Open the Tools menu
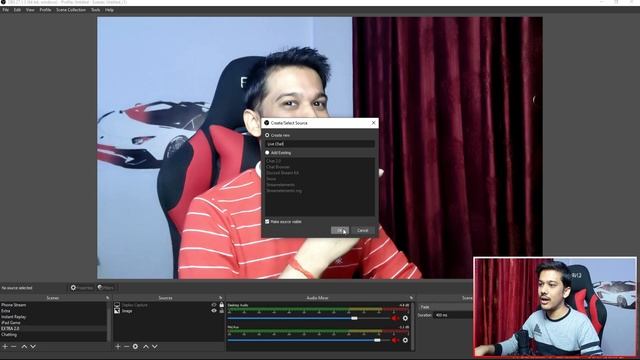The width and height of the screenshot is (640, 360). (x=96, y=10)
